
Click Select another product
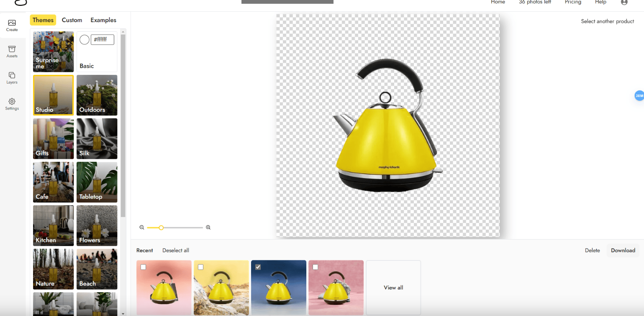pos(607,21)
